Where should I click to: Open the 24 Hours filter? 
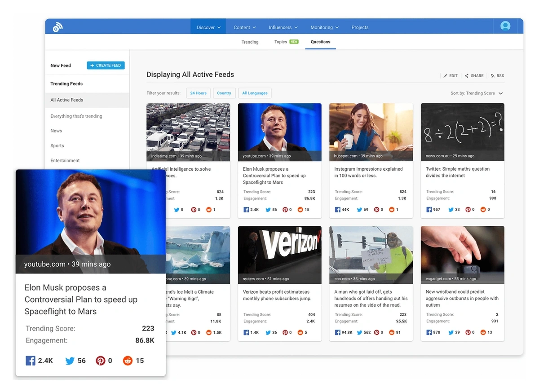pyautogui.click(x=198, y=93)
